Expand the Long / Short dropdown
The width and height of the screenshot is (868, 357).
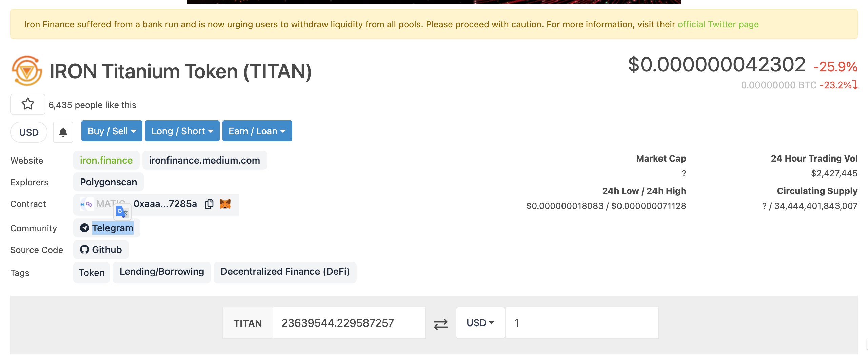[x=182, y=131]
